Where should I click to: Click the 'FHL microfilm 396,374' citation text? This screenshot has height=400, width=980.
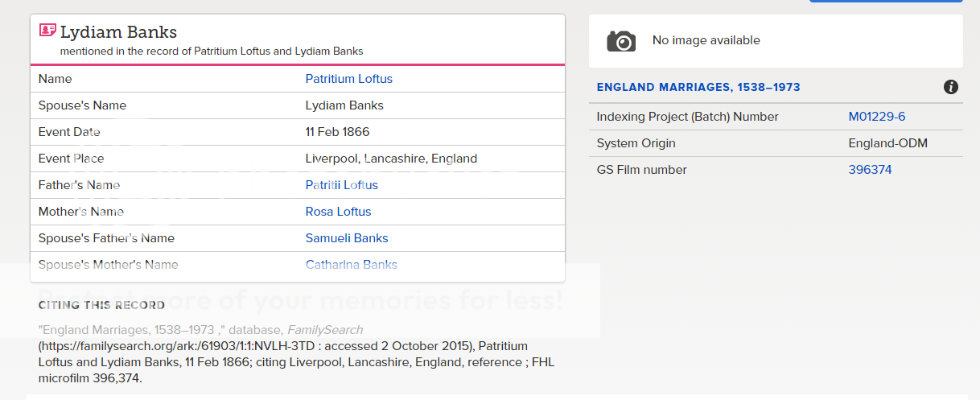pyautogui.click(x=297, y=370)
